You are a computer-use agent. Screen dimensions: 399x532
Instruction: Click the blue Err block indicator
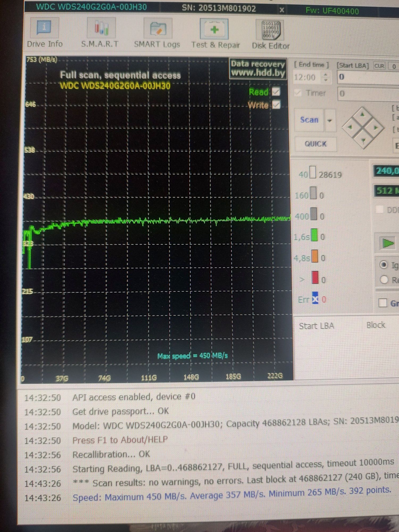pyautogui.click(x=315, y=298)
